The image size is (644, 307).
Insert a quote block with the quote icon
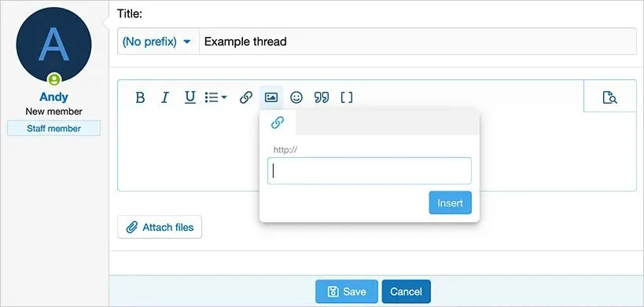click(x=322, y=97)
